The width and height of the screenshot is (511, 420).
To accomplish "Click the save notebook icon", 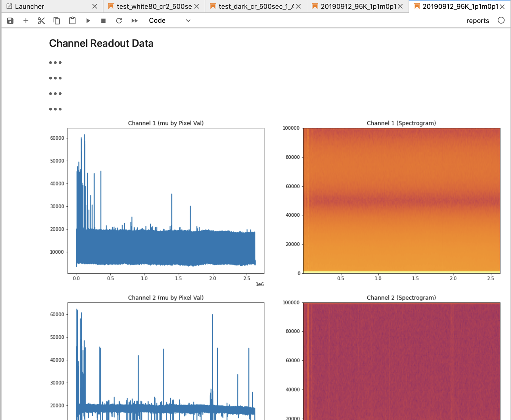I will (11, 21).
